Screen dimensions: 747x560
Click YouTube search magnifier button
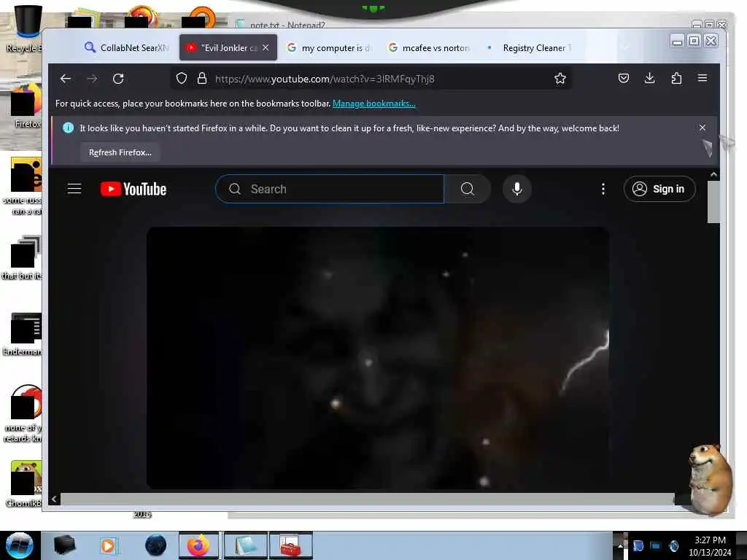click(x=468, y=189)
